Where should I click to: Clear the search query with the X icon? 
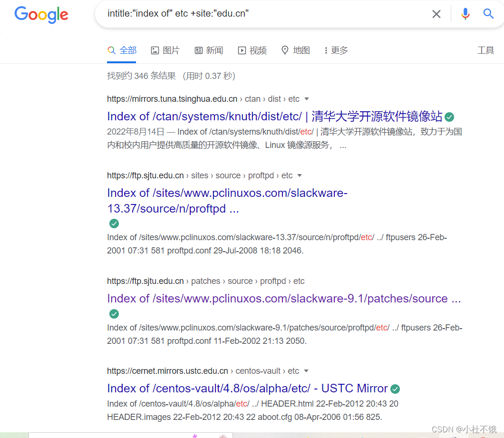click(x=436, y=14)
